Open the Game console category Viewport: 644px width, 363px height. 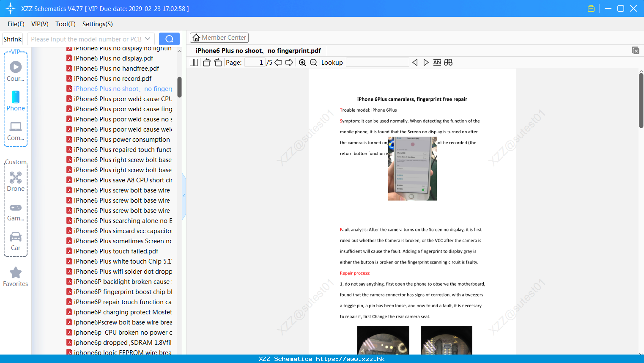coord(16,212)
